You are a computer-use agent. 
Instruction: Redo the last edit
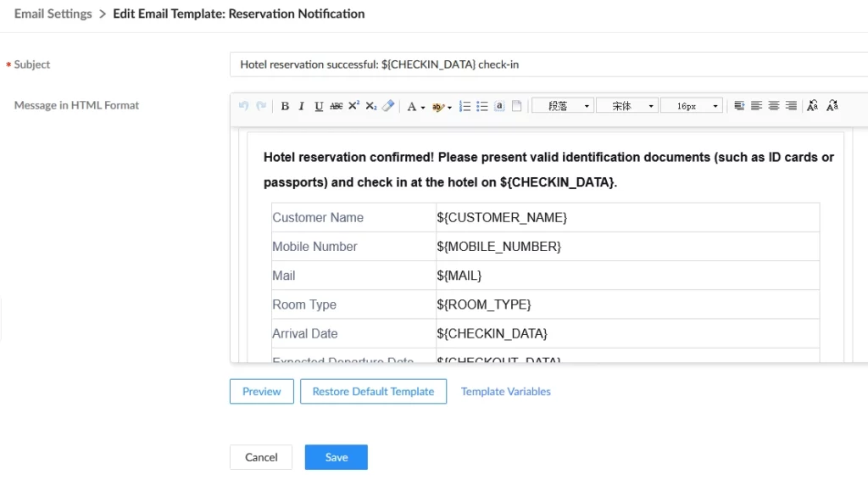261,106
